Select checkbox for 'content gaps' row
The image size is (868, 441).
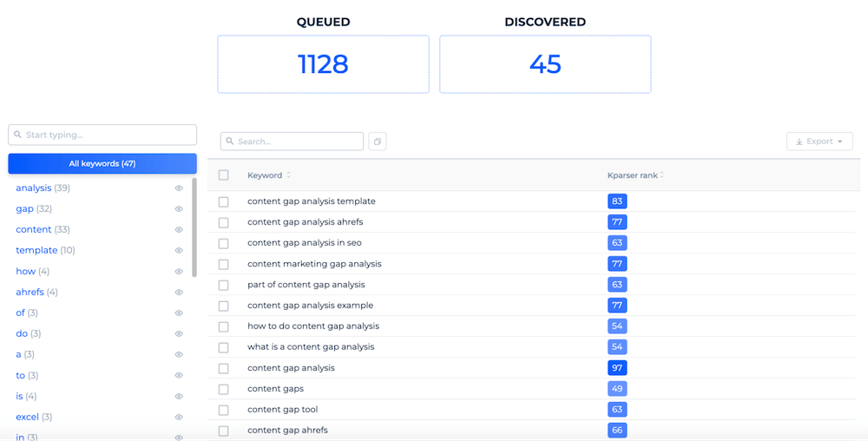[224, 389]
